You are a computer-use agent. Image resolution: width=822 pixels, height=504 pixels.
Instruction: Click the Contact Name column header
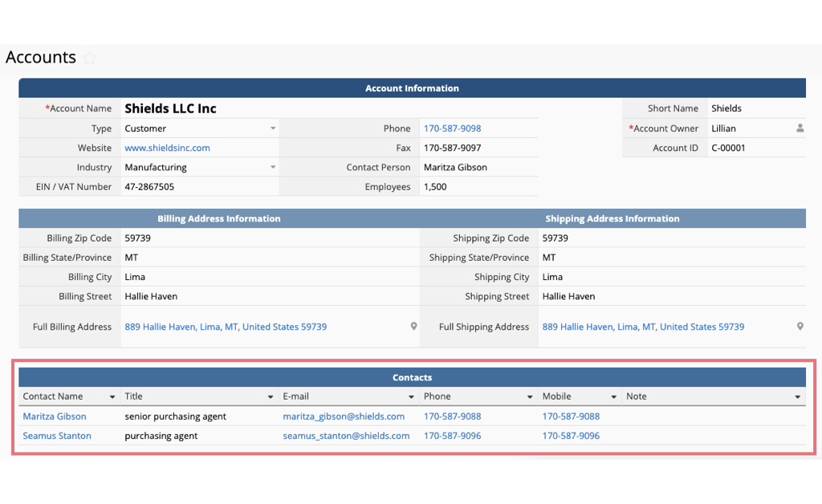[53, 396]
